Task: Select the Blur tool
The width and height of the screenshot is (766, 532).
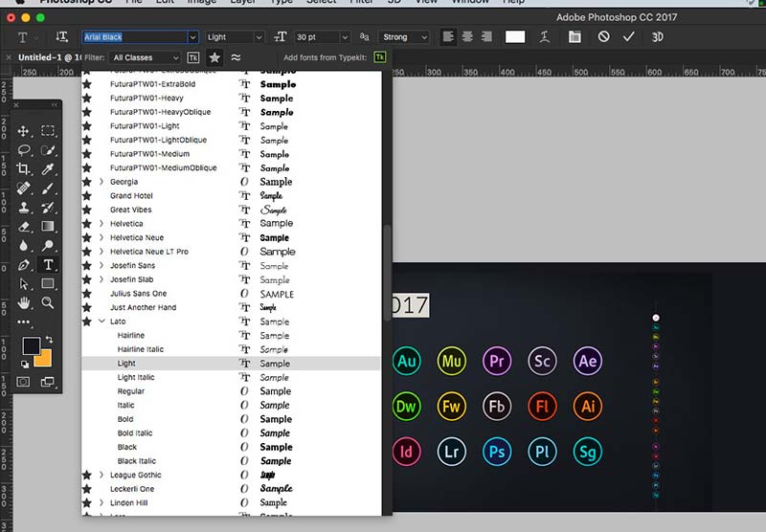Action: pyautogui.click(x=23, y=246)
